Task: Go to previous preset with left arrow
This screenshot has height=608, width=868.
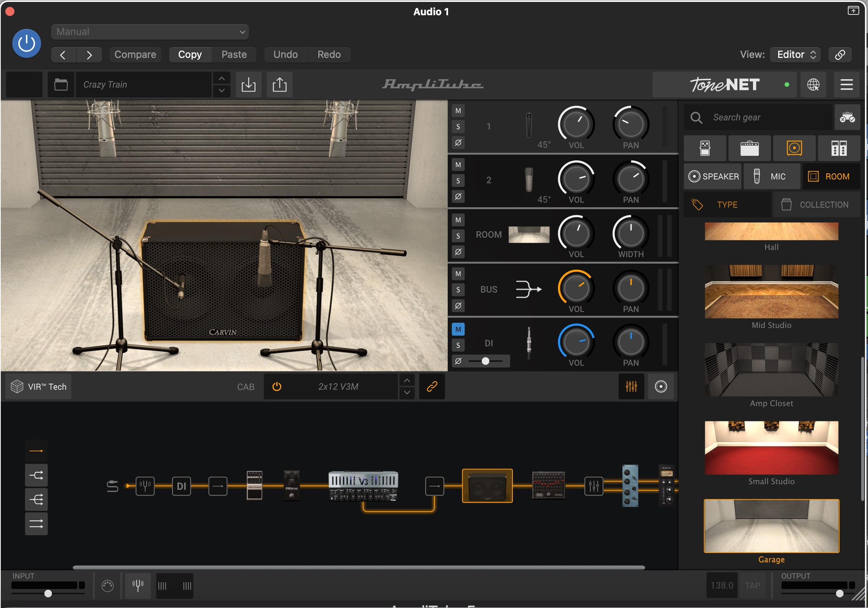Action: point(63,55)
